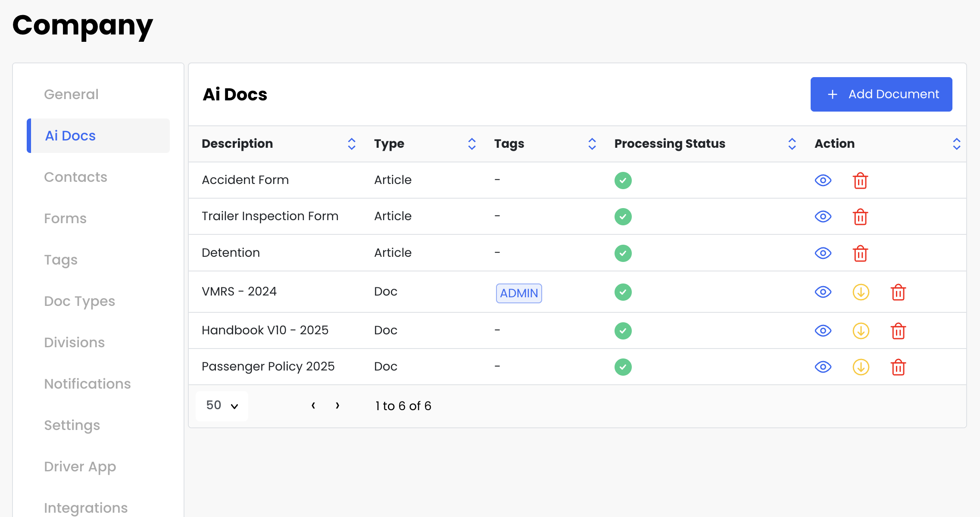980x517 pixels.
Task: Download Handbook V10 - 2025 document
Action: click(861, 331)
